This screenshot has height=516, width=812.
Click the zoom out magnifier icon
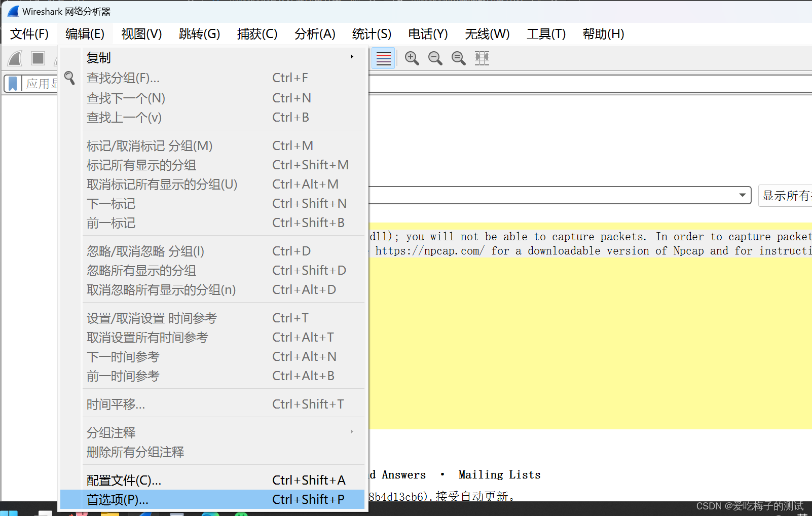click(x=435, y=58)
